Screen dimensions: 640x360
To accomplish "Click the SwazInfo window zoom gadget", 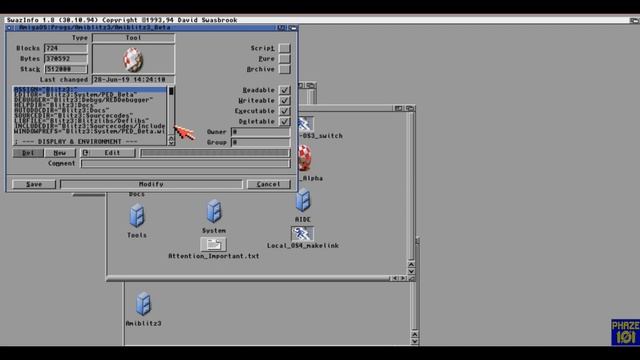I will 282,28.
